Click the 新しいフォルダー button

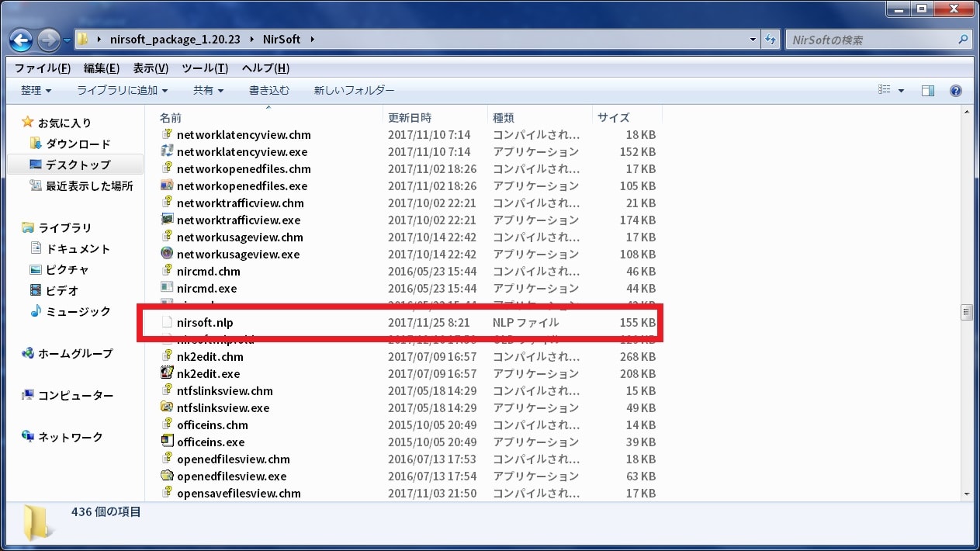(354, 91)
